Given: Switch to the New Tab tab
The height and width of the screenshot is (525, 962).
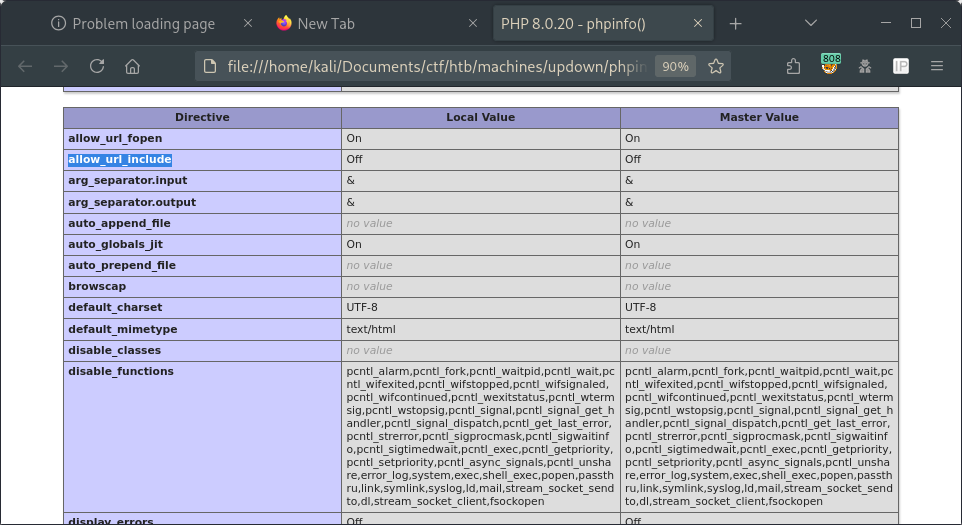Looking at the screenshot, I should click(x=325, y=23).
